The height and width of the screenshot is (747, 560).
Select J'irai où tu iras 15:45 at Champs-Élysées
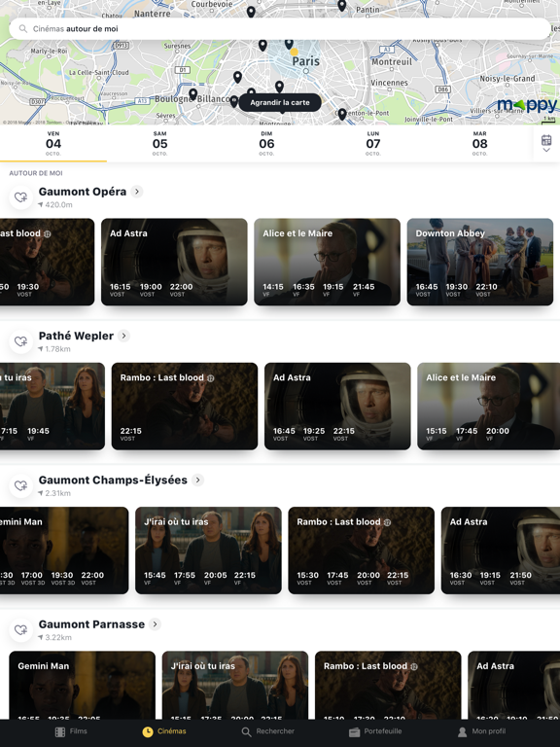pos(155,578)
